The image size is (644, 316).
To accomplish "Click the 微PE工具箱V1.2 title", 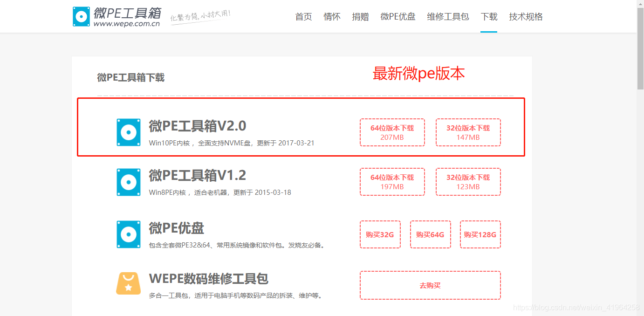I will click(198, 175).
